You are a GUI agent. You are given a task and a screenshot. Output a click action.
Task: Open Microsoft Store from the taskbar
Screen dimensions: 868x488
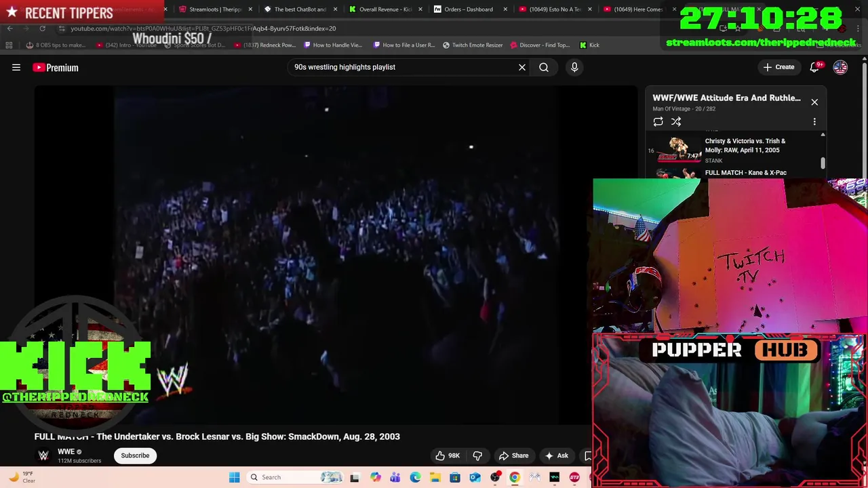click(455, 477)
